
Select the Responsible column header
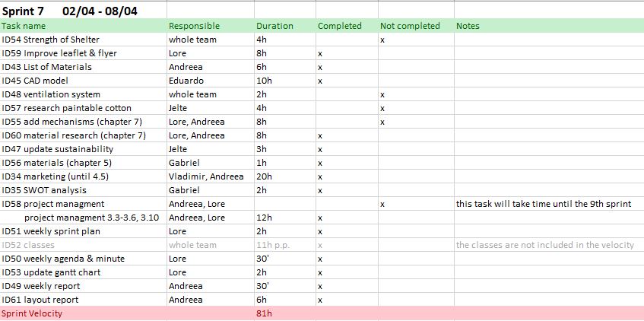point(211,26)
